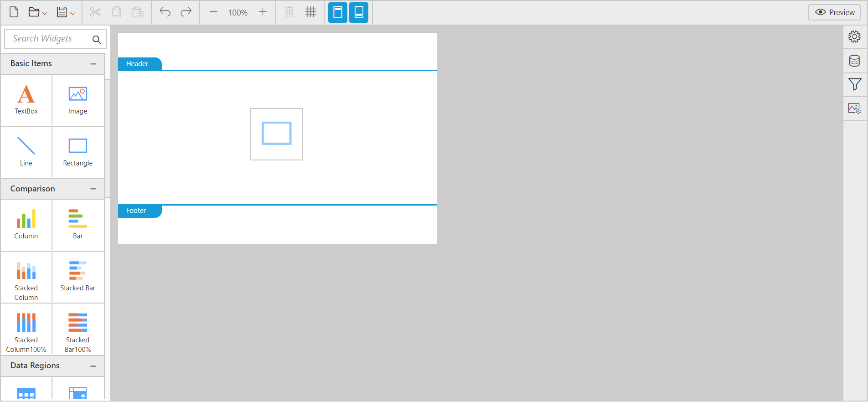Open the report Preview
Viewport: 868px width, 402px height.
pos(835,12)
